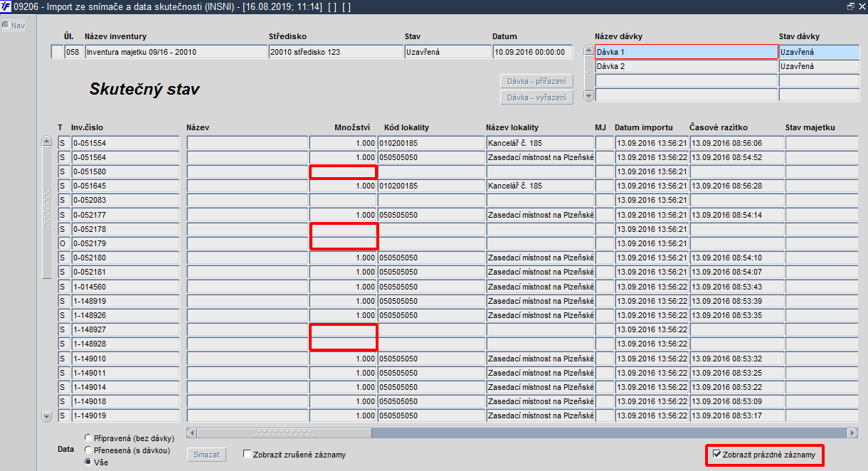The height and width of the screenshot is (471, 868).
Task: Select the Dávka 2 batch row
Action: [686, 66]
